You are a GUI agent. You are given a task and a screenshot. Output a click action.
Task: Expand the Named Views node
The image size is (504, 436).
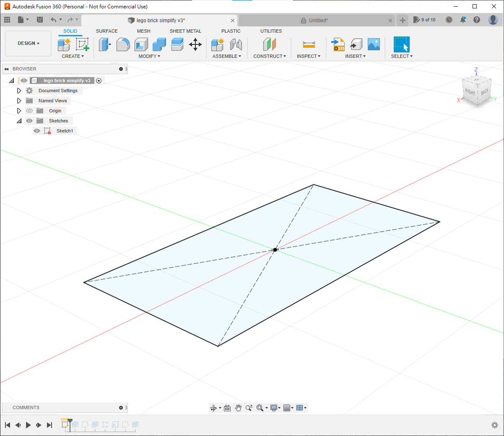pos(19,101)
